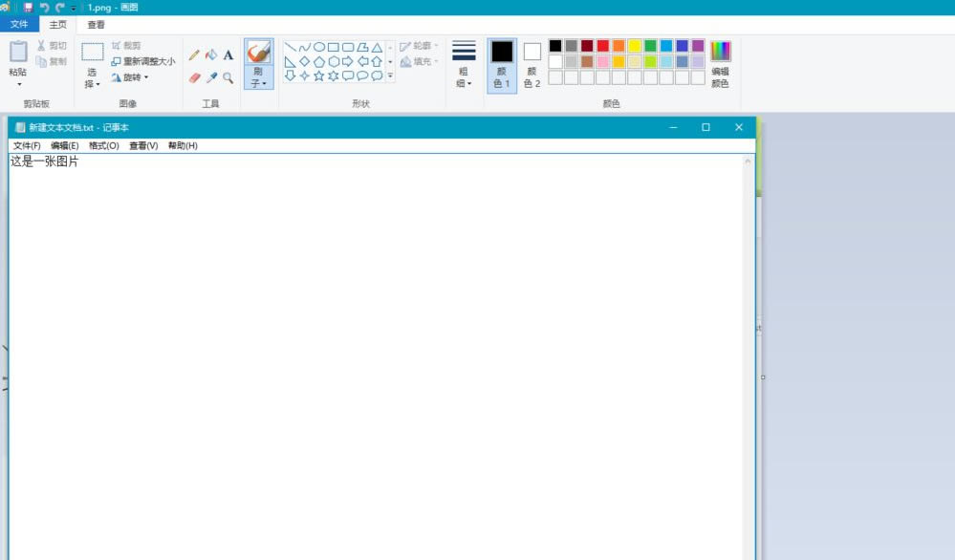Screen dimensions: 955x560
Task: Click the Save icon in quick access toolbar
Action: coord(28,7)
